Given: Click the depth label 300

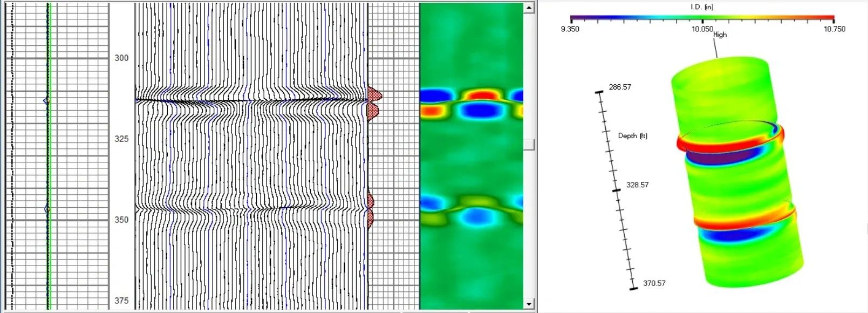Looking at the screenshot, I should click(121, 58).
